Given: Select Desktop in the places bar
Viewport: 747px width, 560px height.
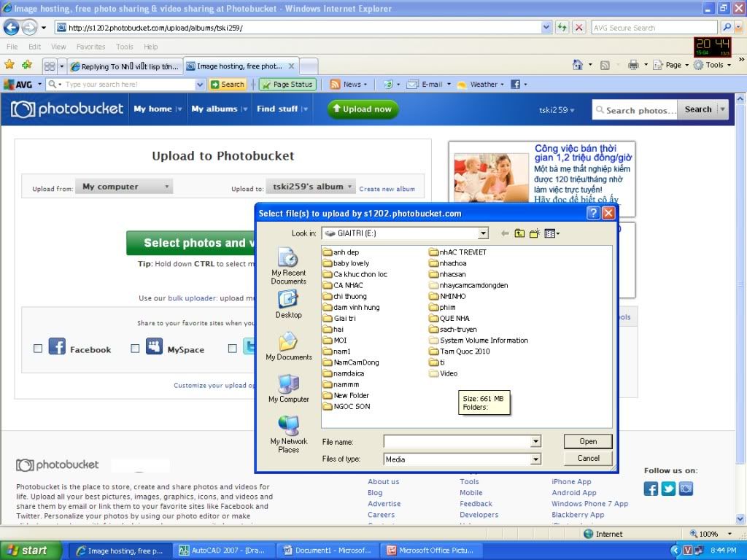Looking at the screenshot, I should pos(288,304).
